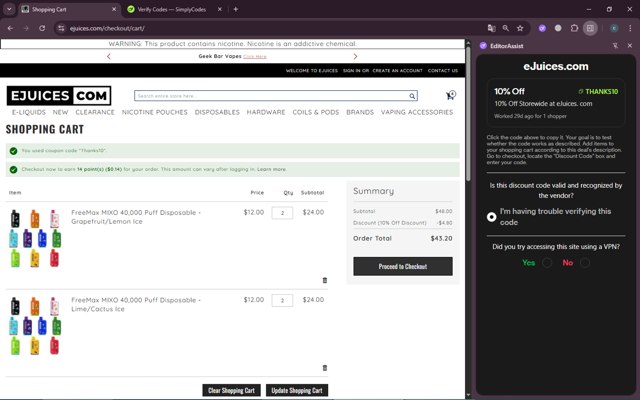Go back in browser history
640x400 pixels.
(10, 28)
